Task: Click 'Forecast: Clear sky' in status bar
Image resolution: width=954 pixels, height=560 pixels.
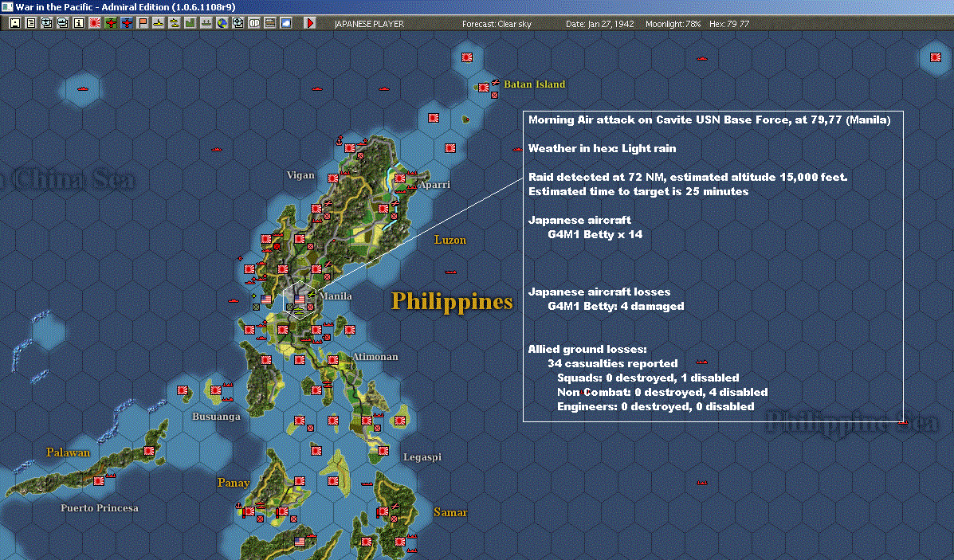Action: (497, 24)
